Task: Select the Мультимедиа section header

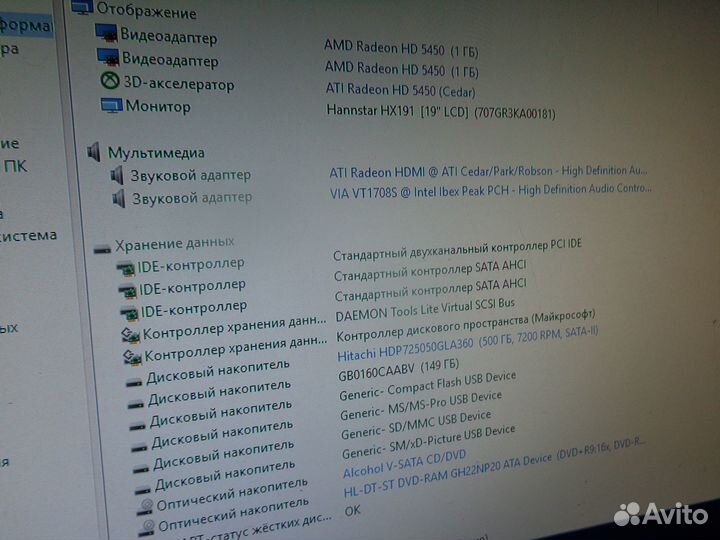Action: 156,153
